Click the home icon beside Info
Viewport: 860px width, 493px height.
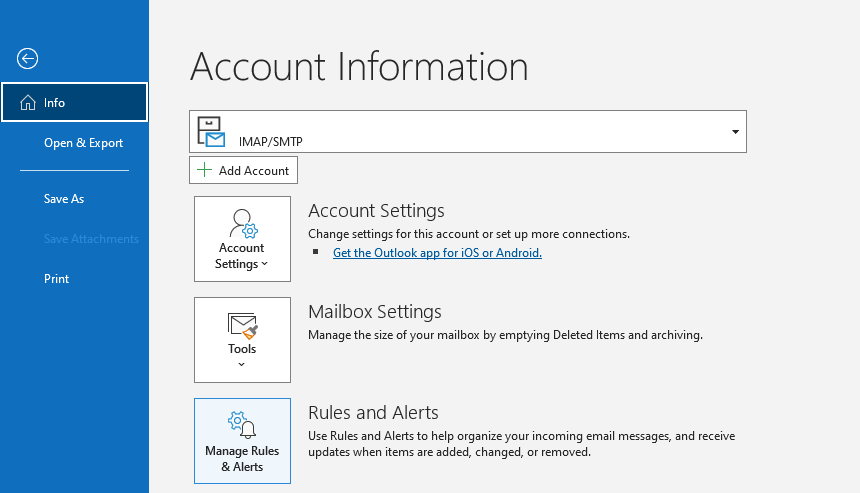pos(27,103)
